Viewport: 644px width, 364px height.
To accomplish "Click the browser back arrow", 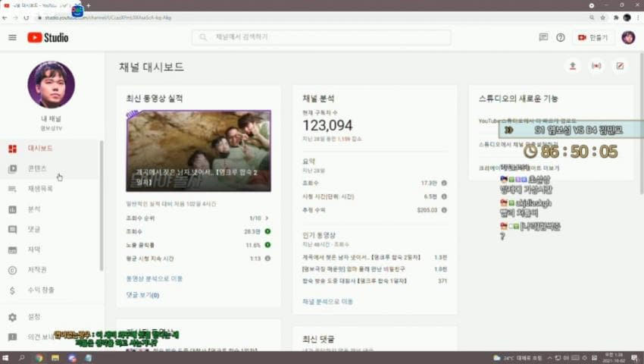I will tap(5, 17).
